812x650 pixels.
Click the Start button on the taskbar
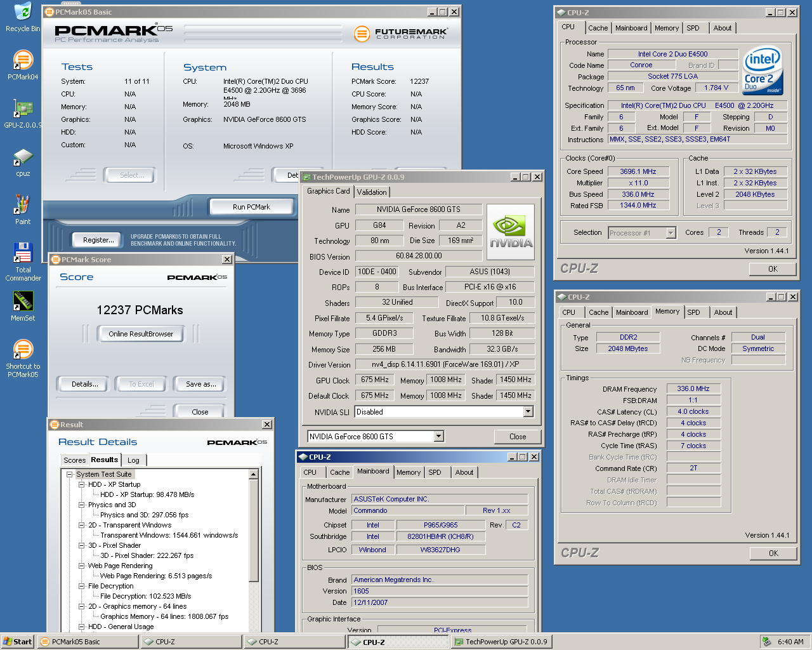tap(18, 642)
